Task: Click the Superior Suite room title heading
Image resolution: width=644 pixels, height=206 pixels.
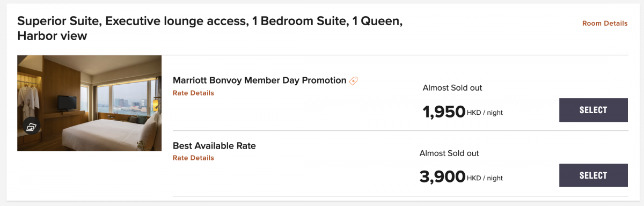Action: coord(210,28)
